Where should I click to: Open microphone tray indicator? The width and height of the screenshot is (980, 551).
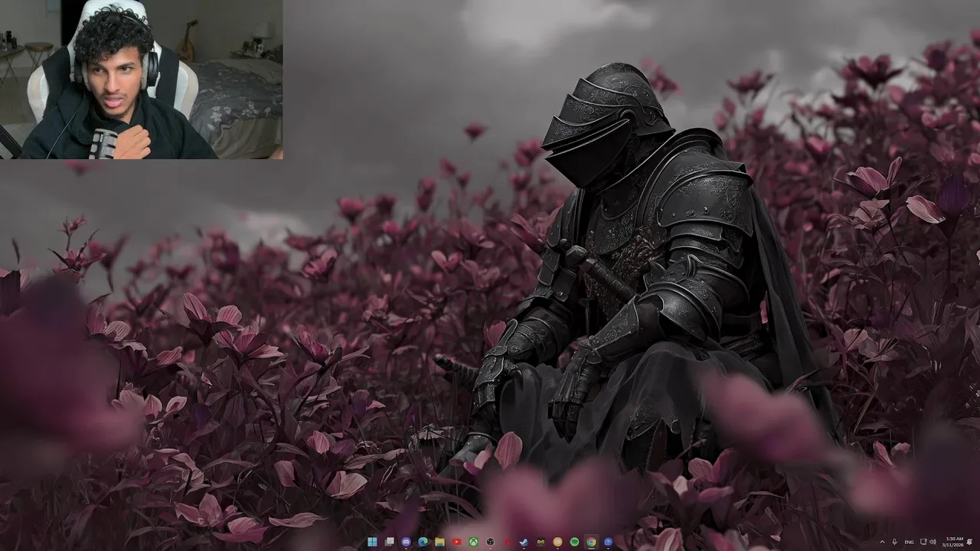pyautogui.click(x=894, y=542)
